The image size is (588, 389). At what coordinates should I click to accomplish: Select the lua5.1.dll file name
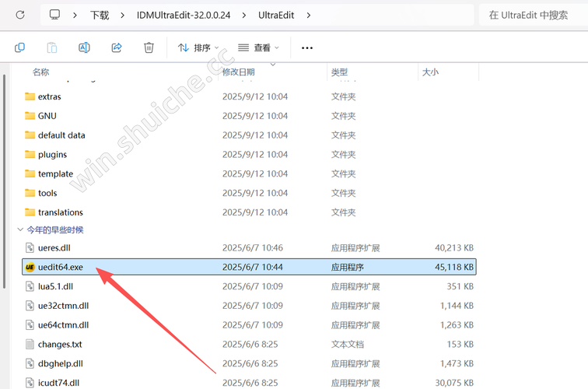tap(55, 286)
